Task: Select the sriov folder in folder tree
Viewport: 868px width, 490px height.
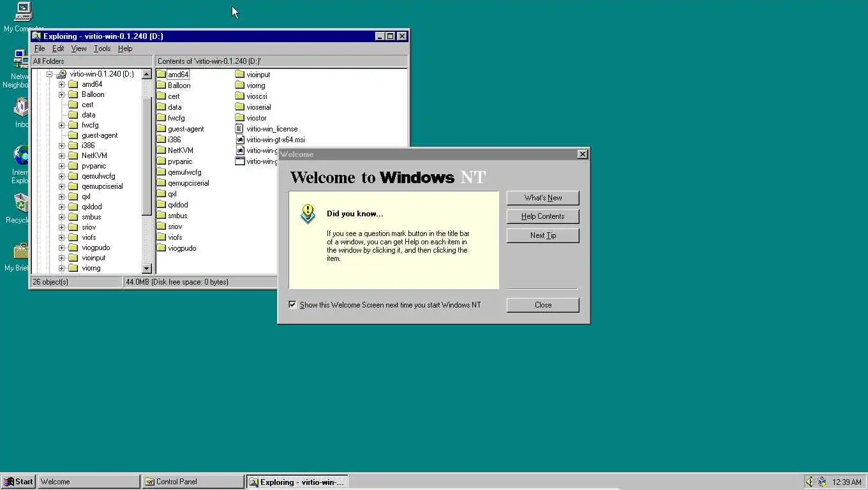Action: pos(89,227)
